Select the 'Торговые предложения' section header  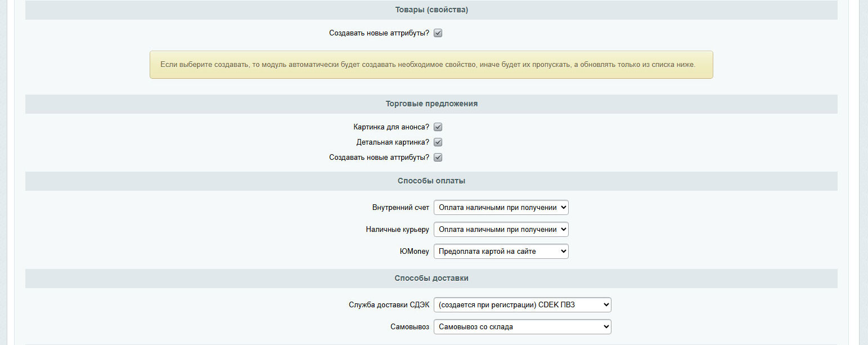431,104
